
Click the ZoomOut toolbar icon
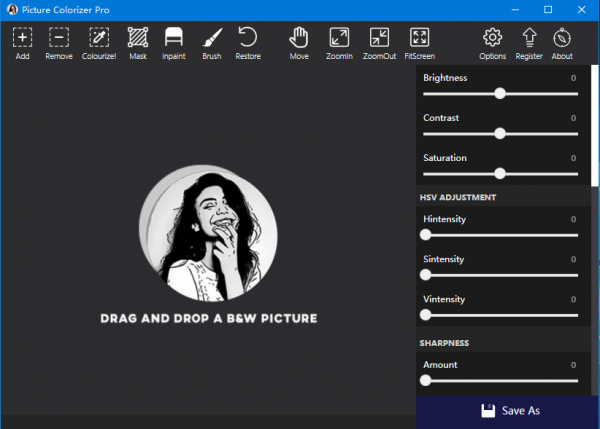click(x=379, y=38)
